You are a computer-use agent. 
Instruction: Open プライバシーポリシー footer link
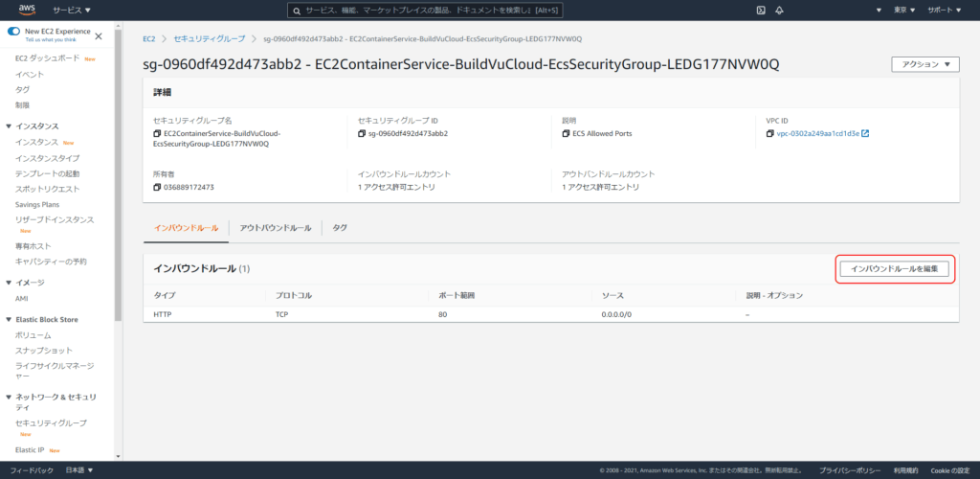(850, 470)
